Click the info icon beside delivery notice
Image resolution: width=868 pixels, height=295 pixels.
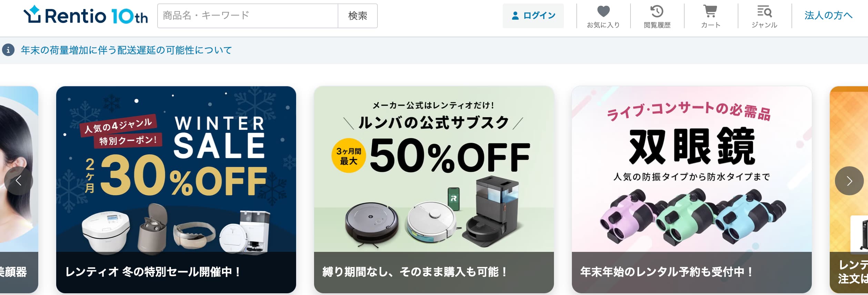8,50
